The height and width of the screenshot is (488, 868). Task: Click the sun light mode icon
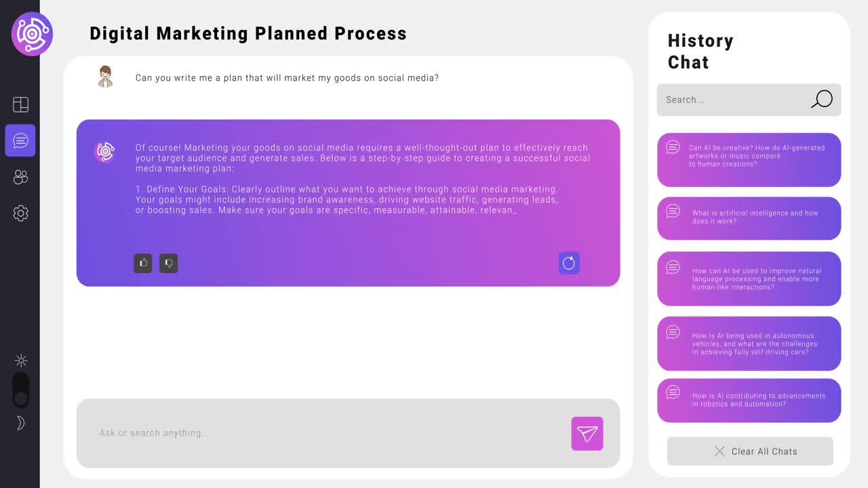click(x=21, y=360)
